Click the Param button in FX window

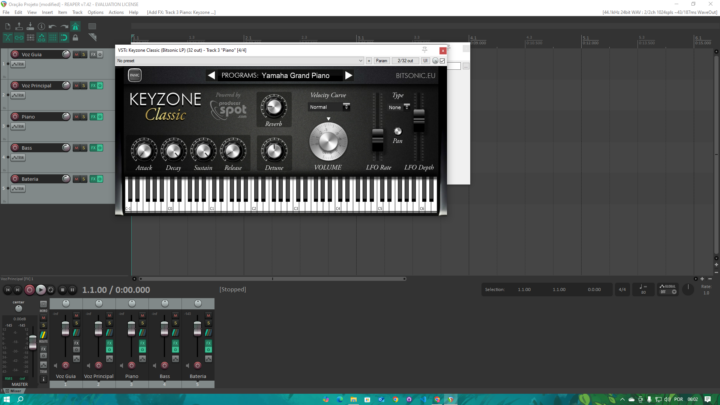click(x=382, y=61)
